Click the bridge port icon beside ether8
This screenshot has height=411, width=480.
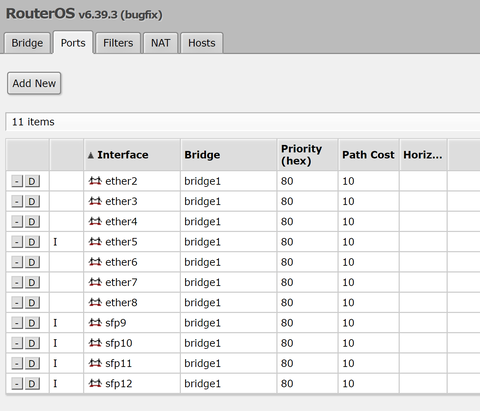coord(95,302)
